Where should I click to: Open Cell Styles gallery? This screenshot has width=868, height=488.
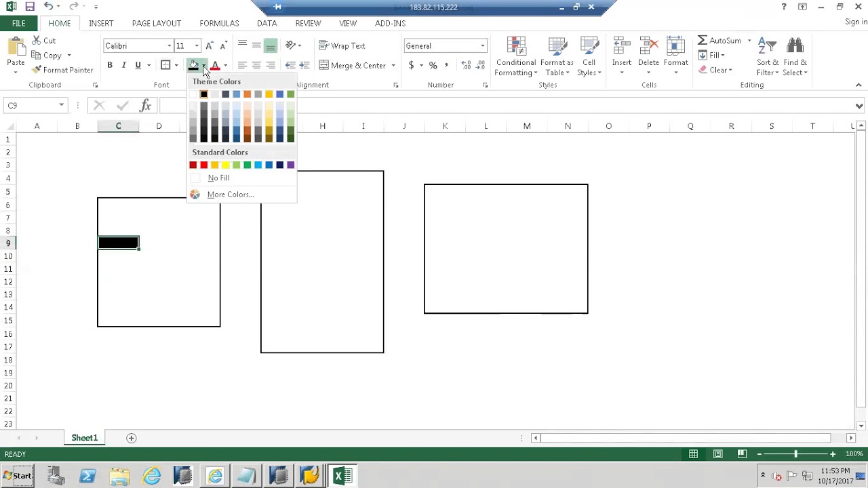[x=589, y=57]
